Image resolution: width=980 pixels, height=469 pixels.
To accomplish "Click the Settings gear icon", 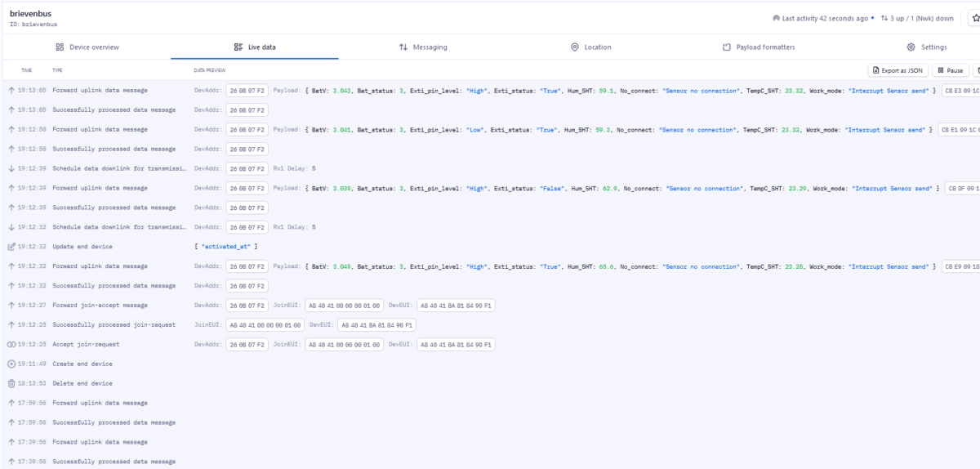I will (x=911, y=47).
